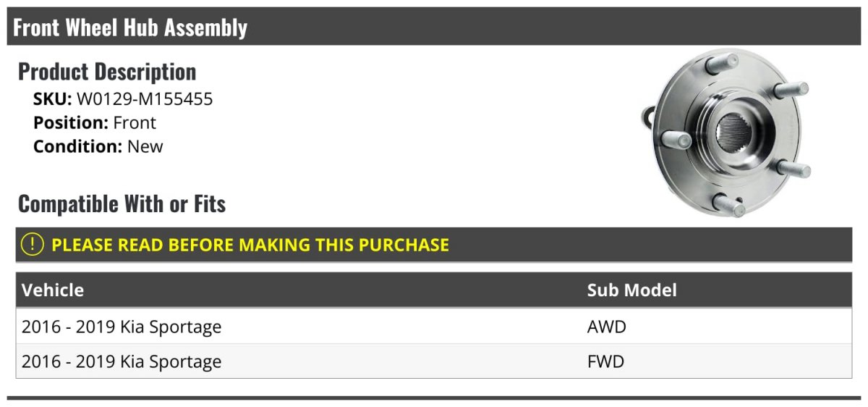
Task: Select the Product Description heading
Action: tap(107, 72)
